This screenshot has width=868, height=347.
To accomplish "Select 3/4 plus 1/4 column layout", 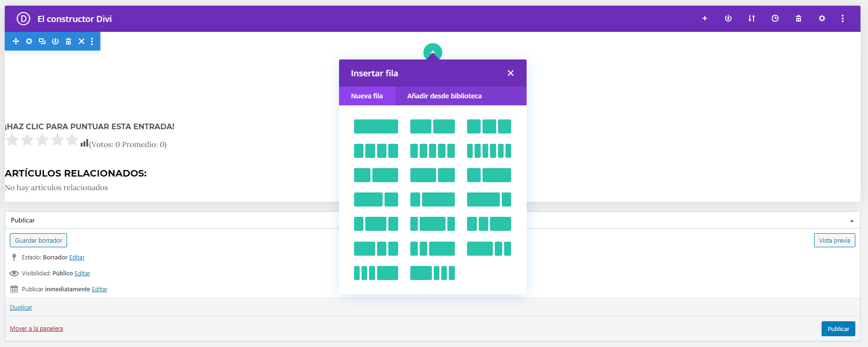I will tap(489, 199).
